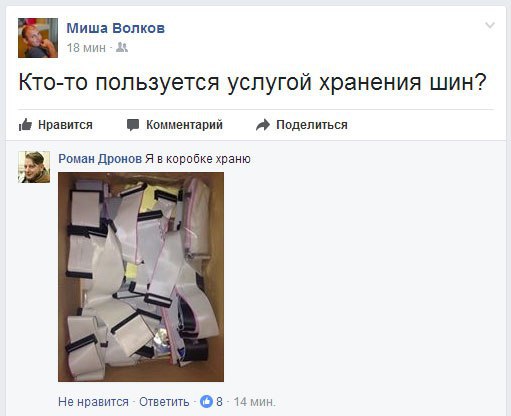The image size is (511, 416).
Task: Expand the post options chevron at top right
Action: 490,25
